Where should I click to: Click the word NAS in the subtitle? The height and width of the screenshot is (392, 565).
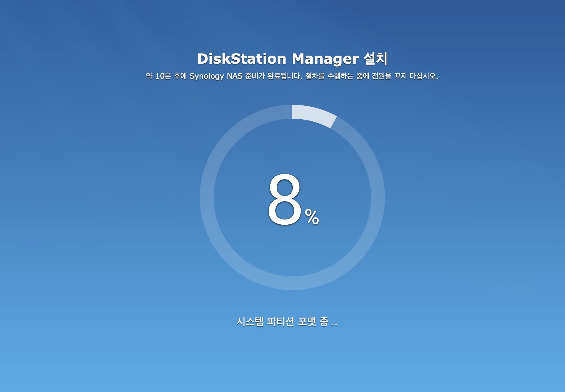click(234, 76)
